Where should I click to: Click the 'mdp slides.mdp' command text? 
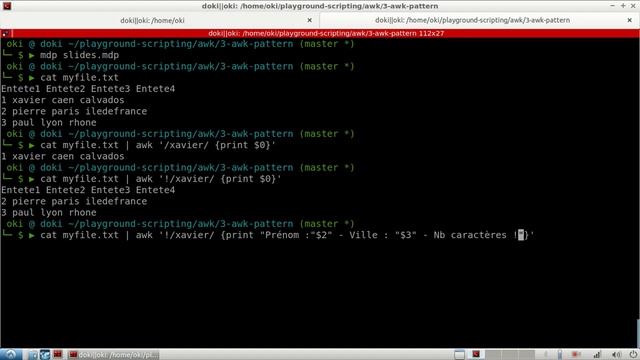[x=79, y=55]
